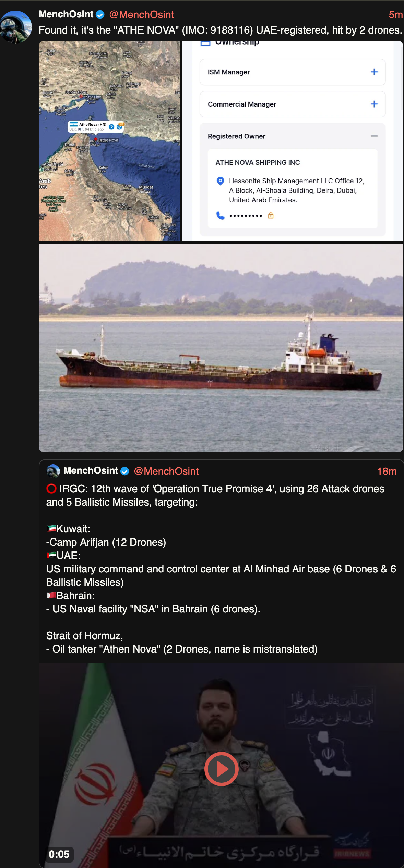Open the @MenchOsint handle link at top
Screen dimensions: 404x868
[141, 15]
